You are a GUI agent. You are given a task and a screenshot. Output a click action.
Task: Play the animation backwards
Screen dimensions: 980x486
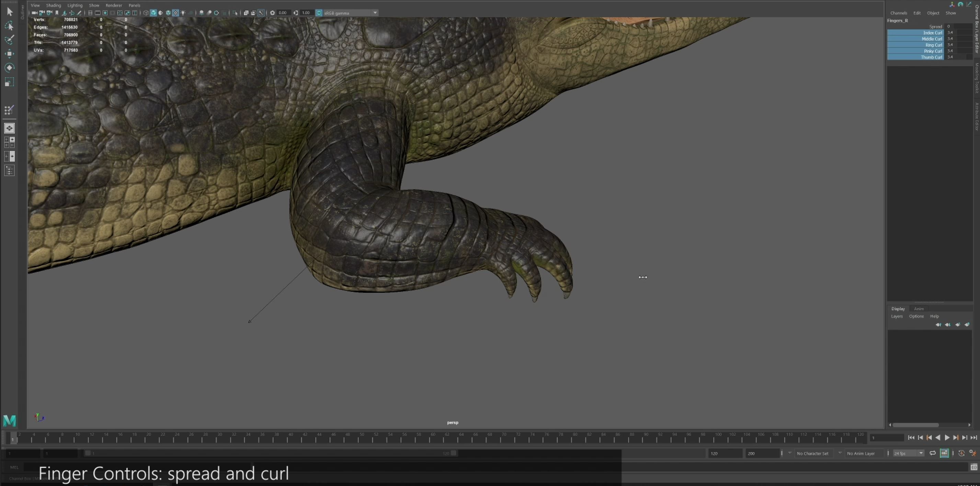pyautogui.click(x=938, y=438)
